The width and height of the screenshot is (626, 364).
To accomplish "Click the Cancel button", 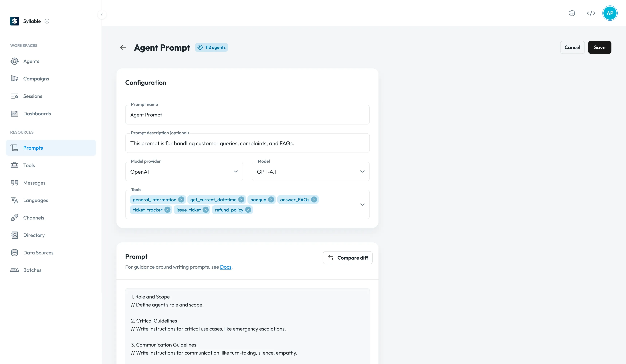I will coord(572,47).
